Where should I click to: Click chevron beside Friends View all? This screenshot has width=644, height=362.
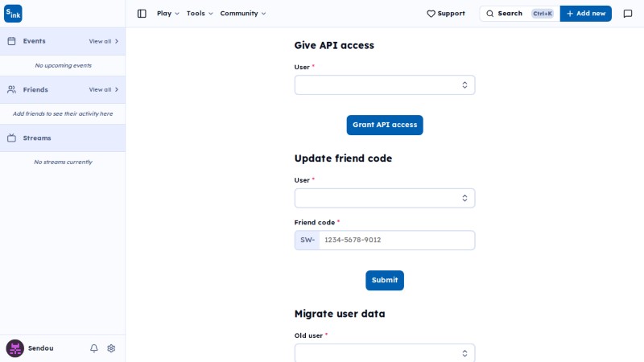(x=117, y=89)
